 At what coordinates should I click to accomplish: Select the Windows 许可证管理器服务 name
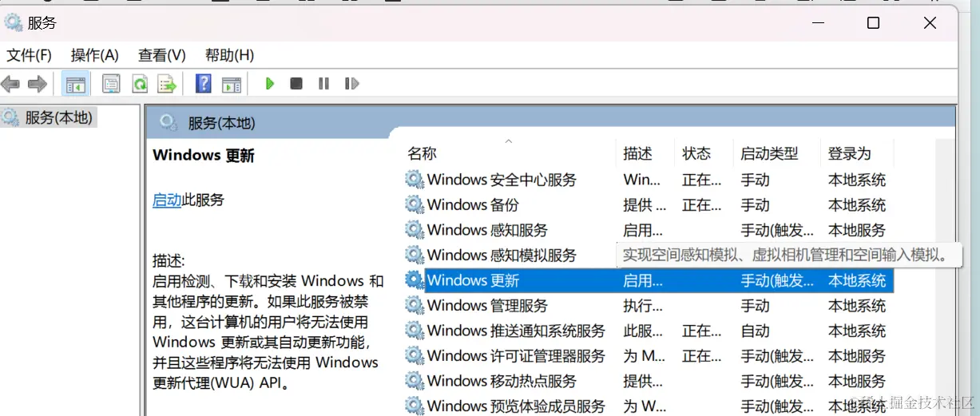[x=516, y=355]
